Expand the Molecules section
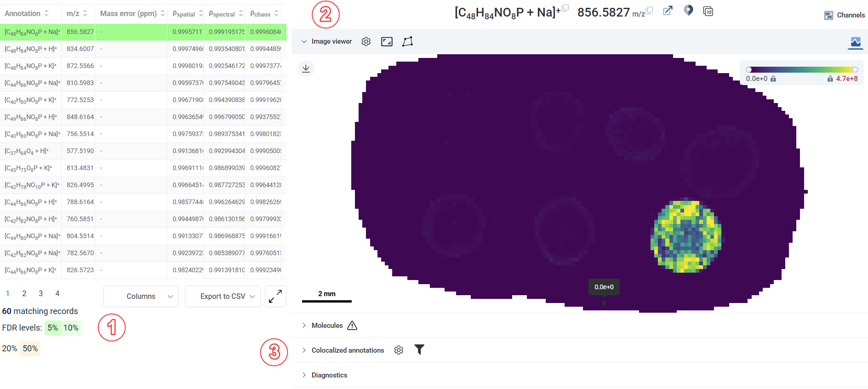The width and height of the screenshot is (868, 389). pos(304,326)
